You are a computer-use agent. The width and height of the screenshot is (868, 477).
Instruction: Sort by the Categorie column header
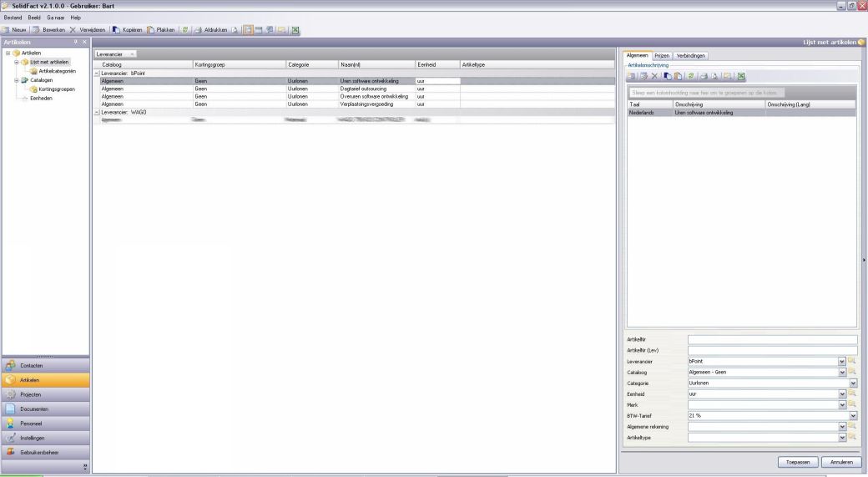click(x=311, y=65)
